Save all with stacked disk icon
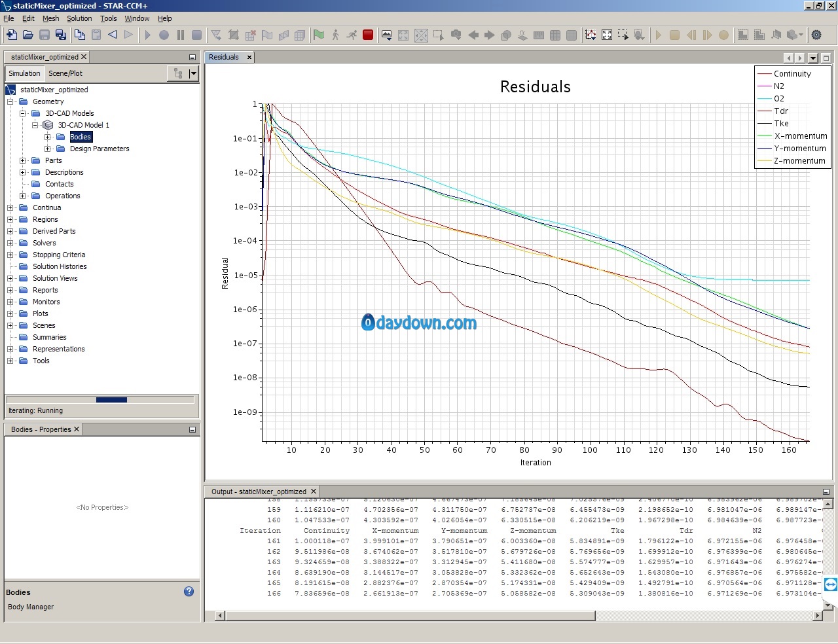This screenshot has height=644, width=838. [x=61, y=35]
